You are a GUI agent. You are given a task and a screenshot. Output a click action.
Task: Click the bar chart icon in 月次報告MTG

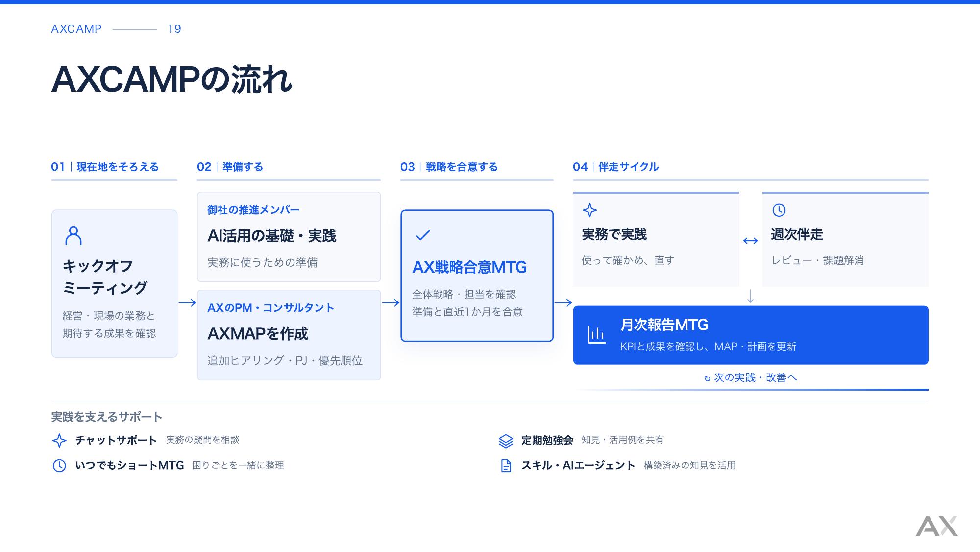coord(596,335)
